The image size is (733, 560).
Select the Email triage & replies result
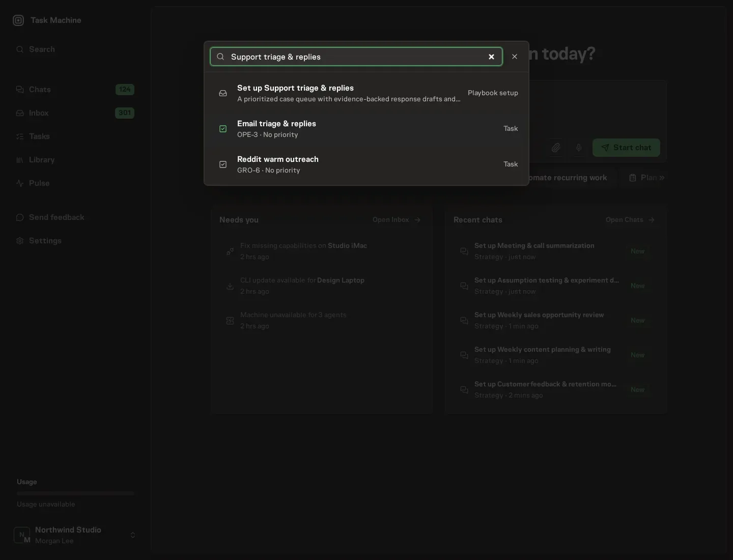click(366, 129)
